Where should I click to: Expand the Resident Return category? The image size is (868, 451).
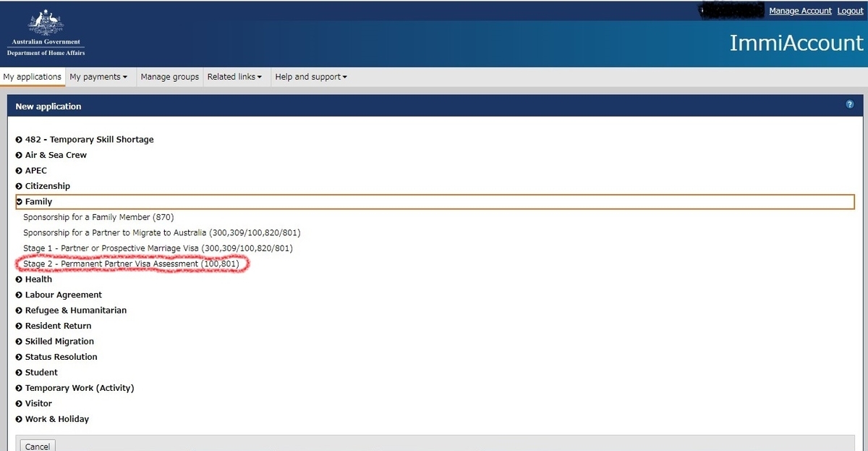click(54, 326)
